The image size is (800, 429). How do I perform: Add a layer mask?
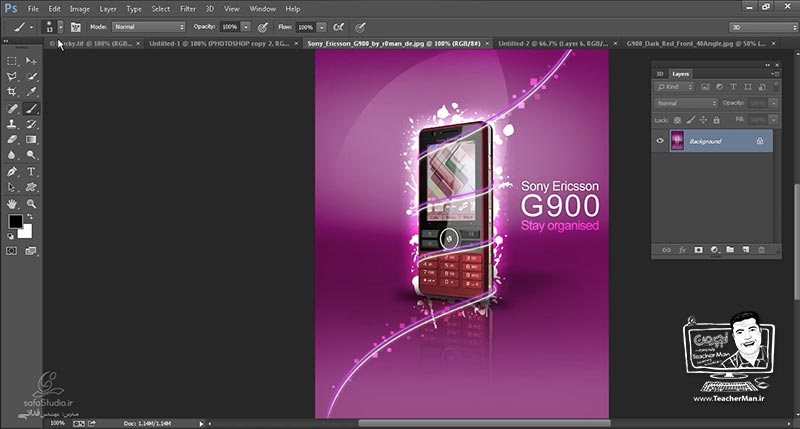698,249
